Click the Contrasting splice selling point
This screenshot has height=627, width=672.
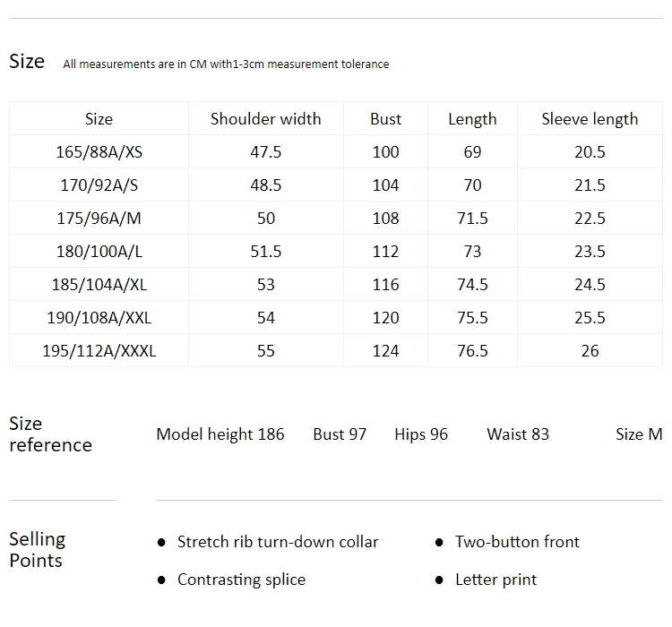241,580
